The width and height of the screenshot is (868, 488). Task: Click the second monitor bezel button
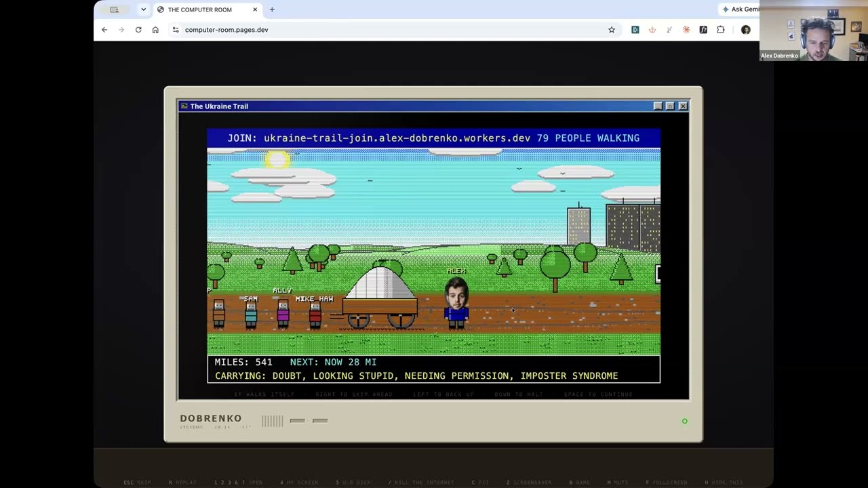pos(320,421)
